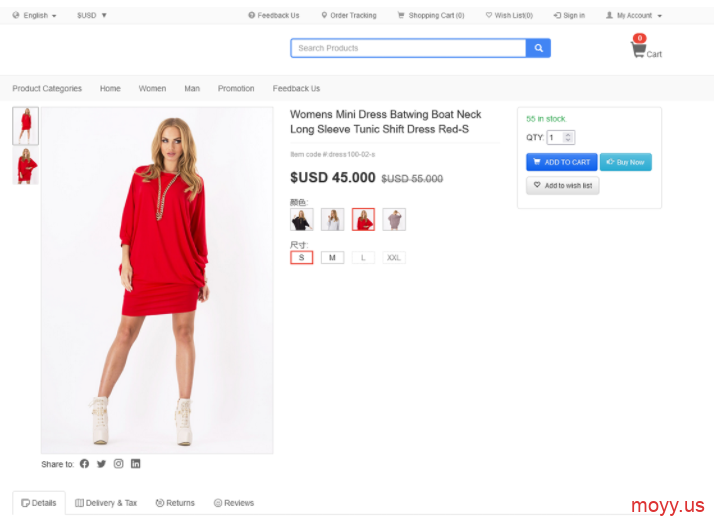Share product on Instagram
The image size is (714, 520).
point(118,464)
